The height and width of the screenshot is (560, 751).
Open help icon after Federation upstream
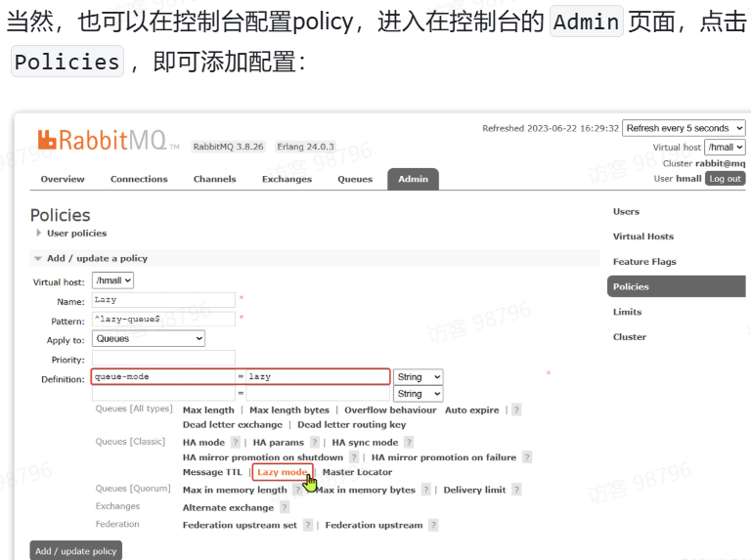coord(433,525)
